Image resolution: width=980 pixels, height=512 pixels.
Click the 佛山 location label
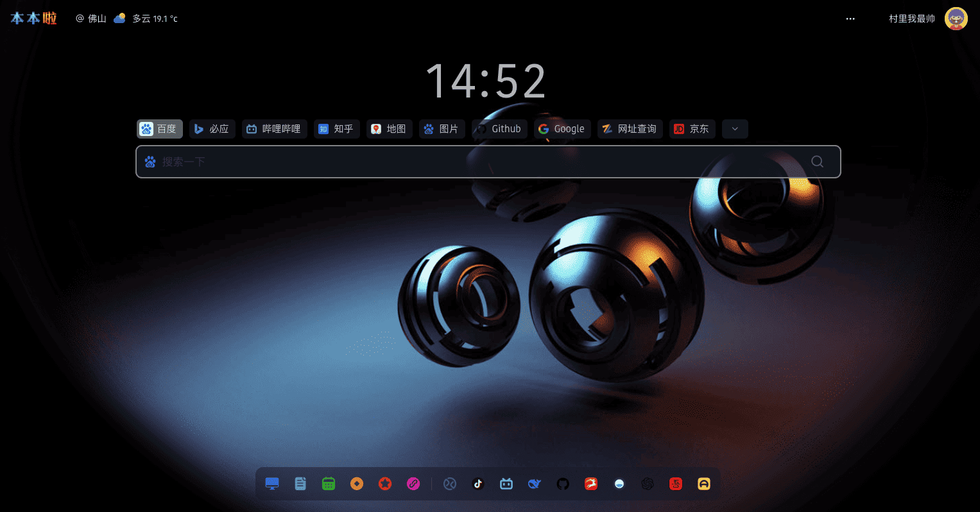pos(97,19)
